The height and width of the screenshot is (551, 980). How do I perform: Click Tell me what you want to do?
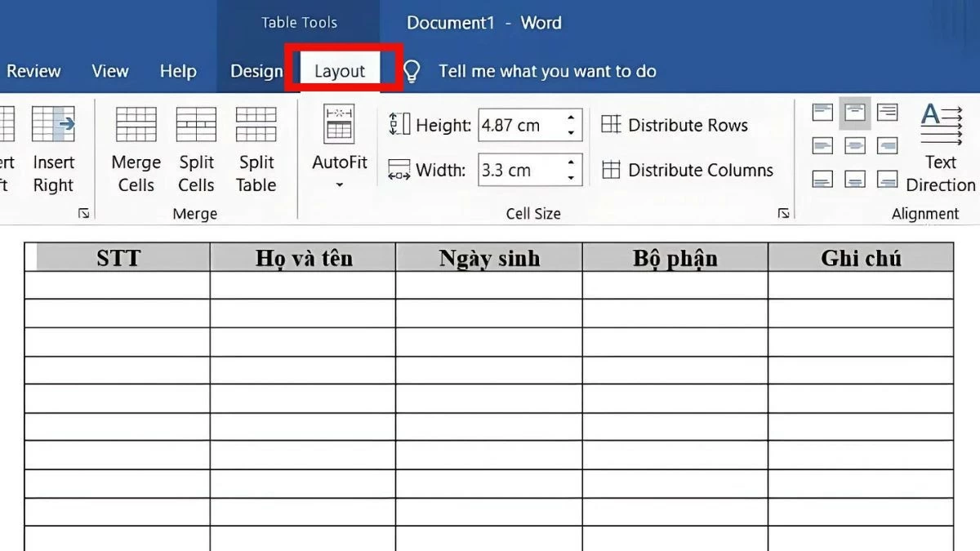tap(546, 71)
